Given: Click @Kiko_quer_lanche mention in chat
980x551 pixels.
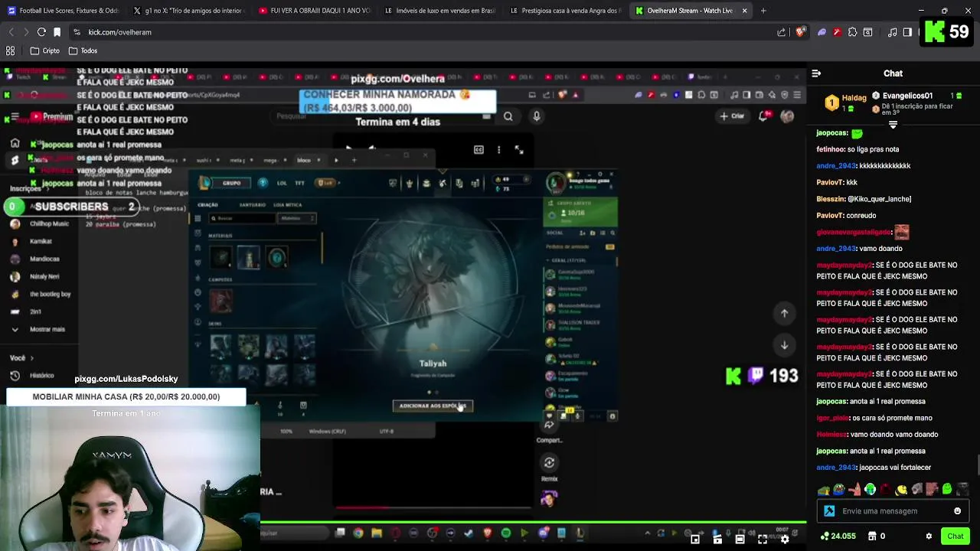Looking at the screenshot, I should tap(879, 199).
